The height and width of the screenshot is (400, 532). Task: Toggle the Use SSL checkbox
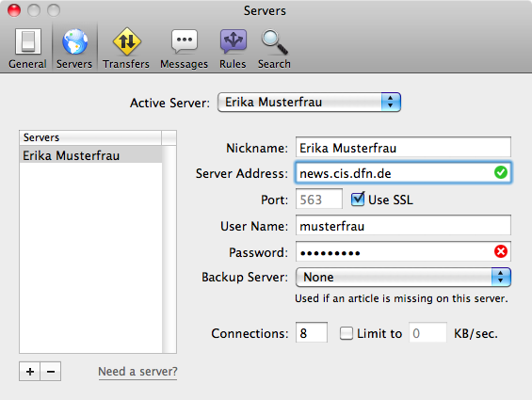coord(358,200)
